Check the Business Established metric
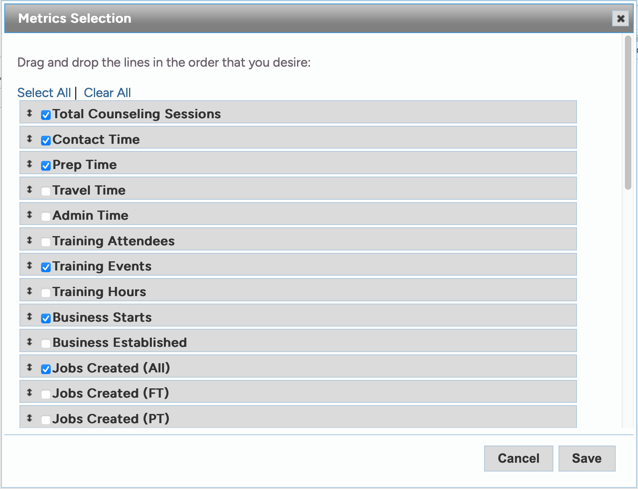 [x=46, y=343]
